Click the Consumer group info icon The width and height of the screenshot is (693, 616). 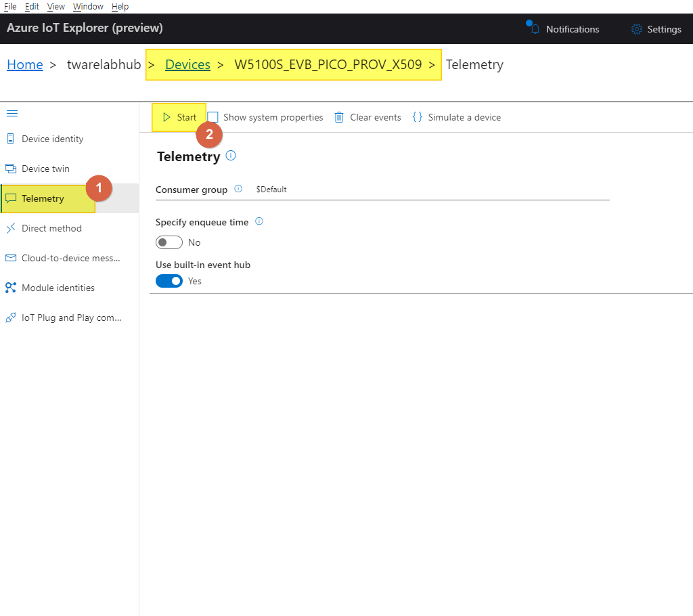click(x=238, y=189)
